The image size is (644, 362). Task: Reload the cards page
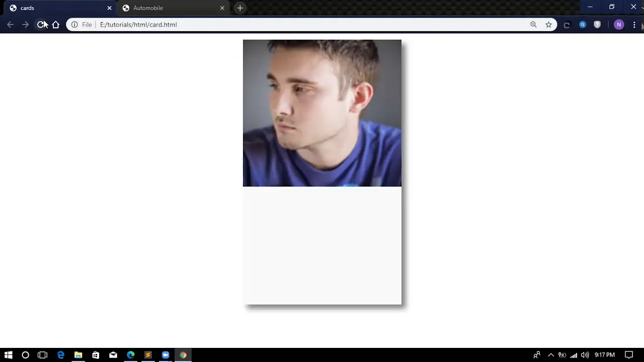coord(41,25)
